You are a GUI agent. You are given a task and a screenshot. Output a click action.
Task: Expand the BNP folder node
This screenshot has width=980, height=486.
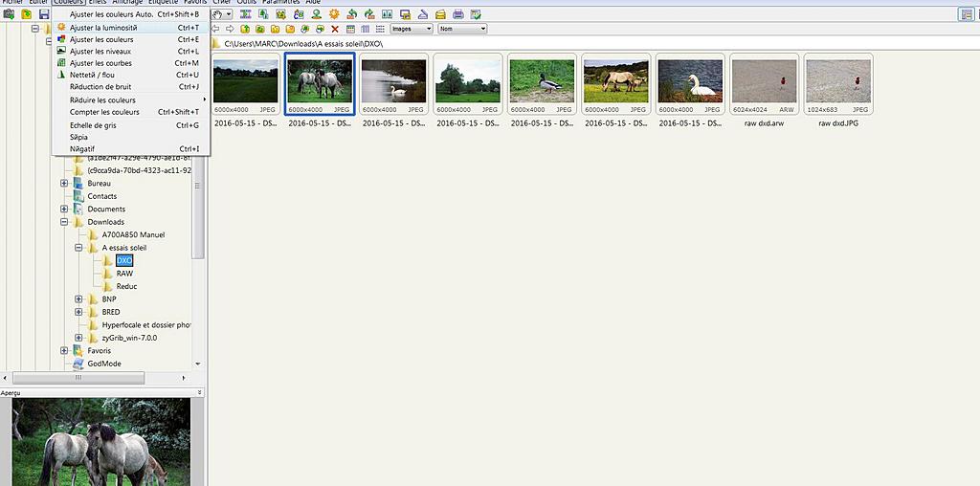[78, 299]
